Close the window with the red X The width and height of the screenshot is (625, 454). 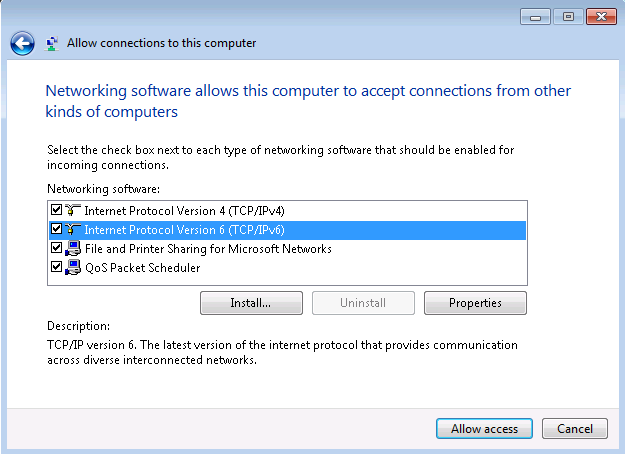601,17
